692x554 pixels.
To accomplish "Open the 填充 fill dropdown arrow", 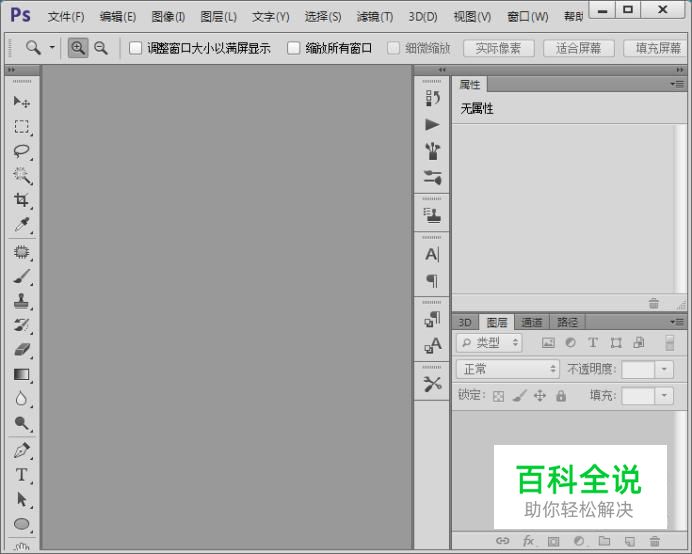I will [664, 396].
